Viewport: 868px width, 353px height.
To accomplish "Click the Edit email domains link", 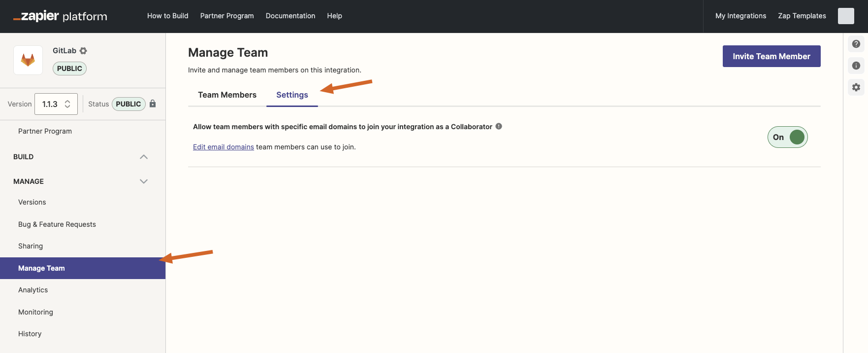I will pos(224,147).
